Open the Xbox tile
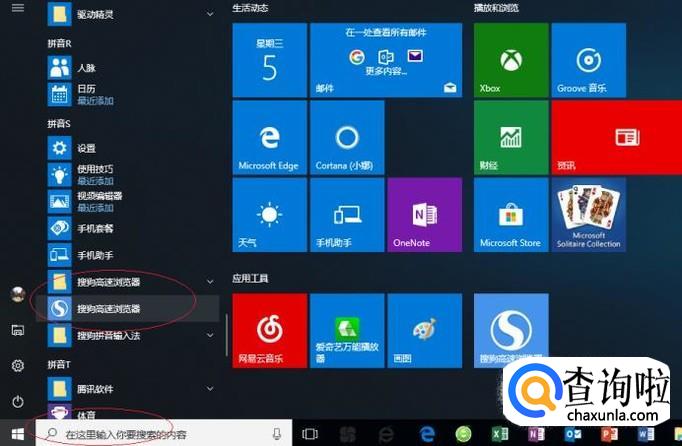682x446 pixels. coord(511,60)
